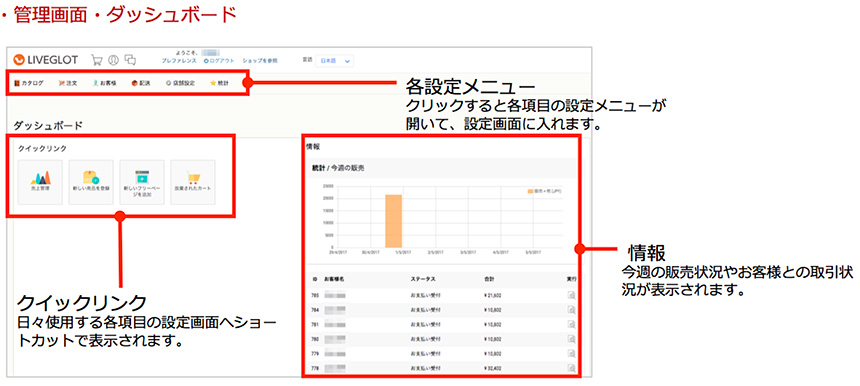The width and height of the screenshot is (860, 386).
Task: Click the view icon for order 785
Action: [571, 295]
